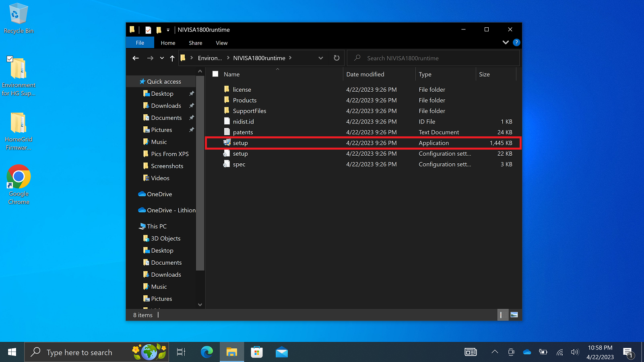644x362 pixels.
Task: Open pinned Documents under Quick access
Action: 166,118
